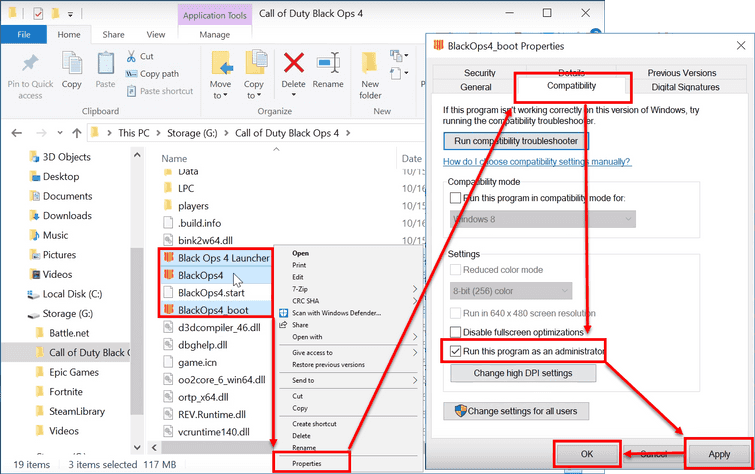Click the Copy to icon
The width and height of the screenshot is (755, 474).
(x=256, y=63)
